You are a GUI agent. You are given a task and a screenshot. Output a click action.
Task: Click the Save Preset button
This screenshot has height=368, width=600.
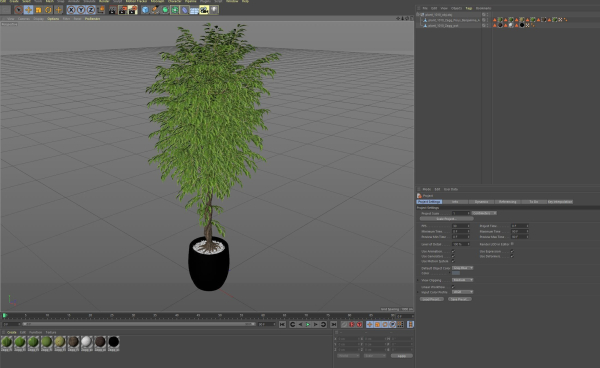point(460,299)
